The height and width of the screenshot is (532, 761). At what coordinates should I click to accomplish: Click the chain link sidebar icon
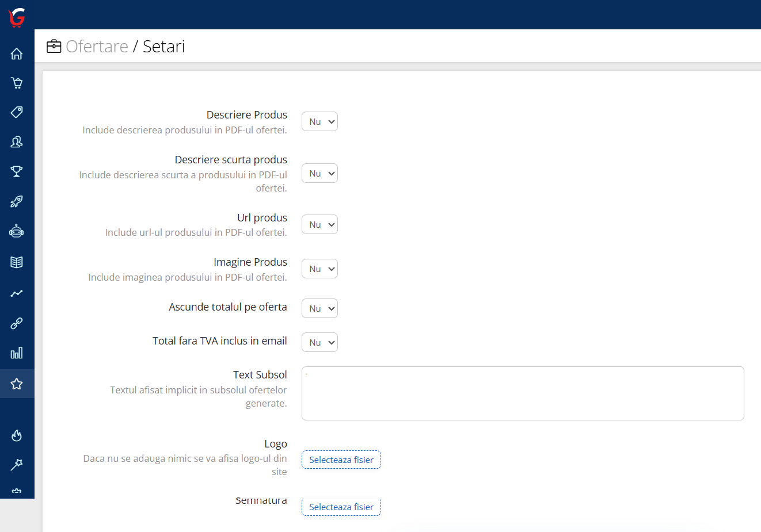(17, 323)
